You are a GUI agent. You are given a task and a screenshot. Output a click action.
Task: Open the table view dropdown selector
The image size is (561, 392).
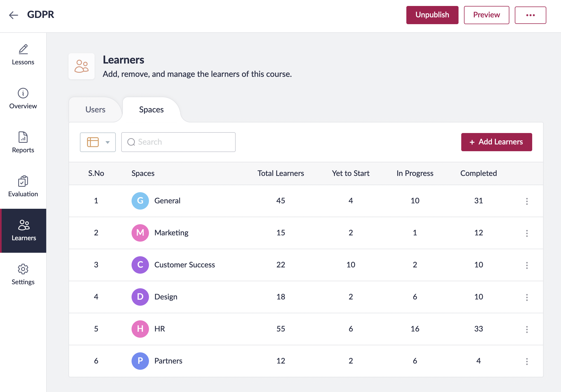tap(98, 142)
